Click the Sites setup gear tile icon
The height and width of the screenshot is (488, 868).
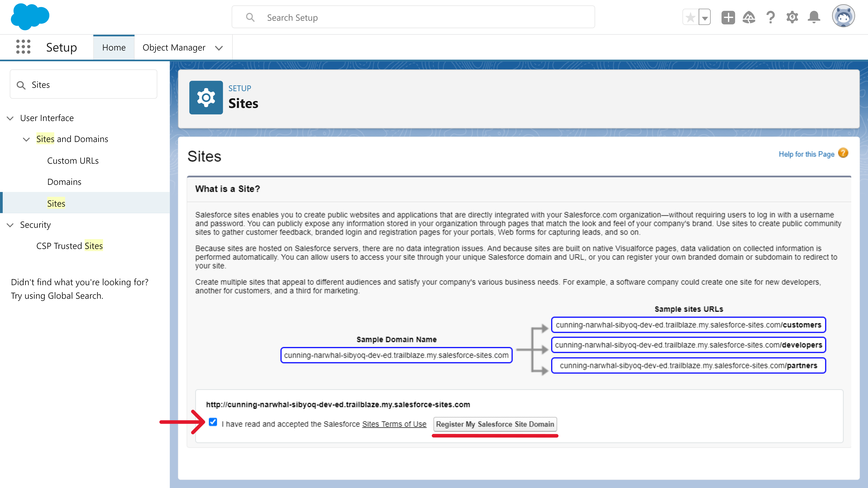pyautogui.click(x=206, y=97)
